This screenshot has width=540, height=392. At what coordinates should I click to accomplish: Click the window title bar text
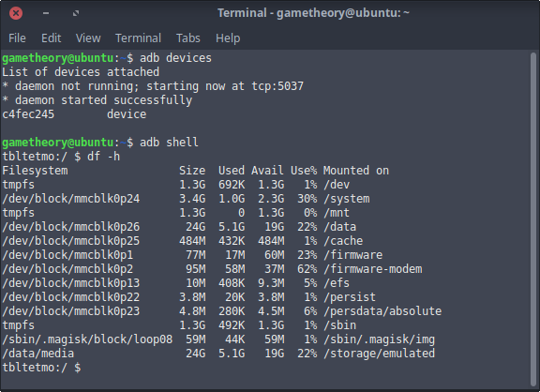coord(313,13)
